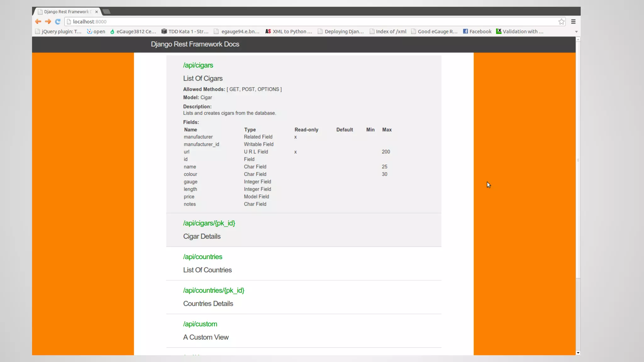Click the 'Model Field' type for price

tap(256, 197)
